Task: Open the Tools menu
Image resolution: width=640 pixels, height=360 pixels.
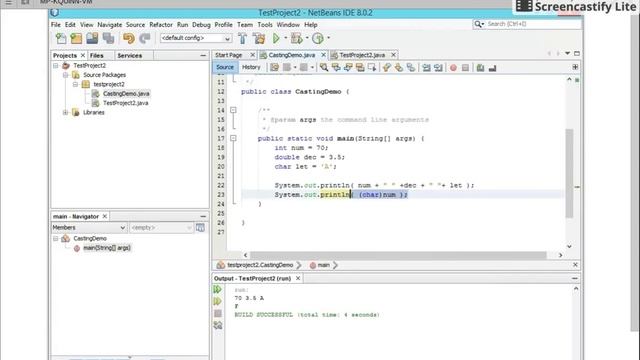Action: click(x=265, y=25)
